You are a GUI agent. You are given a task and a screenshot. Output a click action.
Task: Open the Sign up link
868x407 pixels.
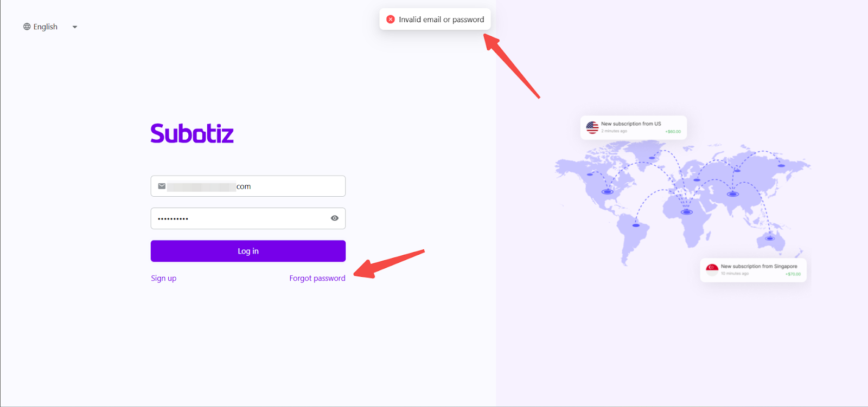click(163, 278)
